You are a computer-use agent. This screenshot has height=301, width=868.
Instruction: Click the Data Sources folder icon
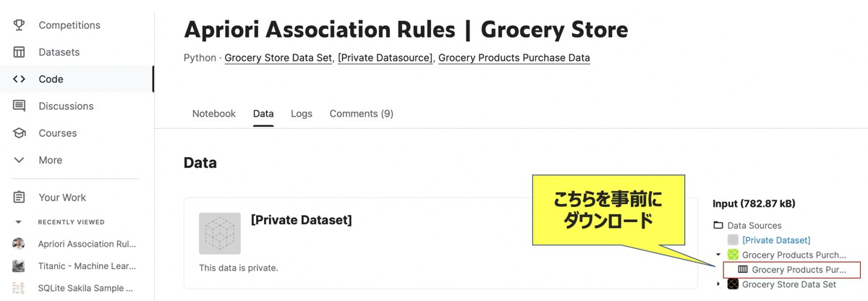pos(718,226)
